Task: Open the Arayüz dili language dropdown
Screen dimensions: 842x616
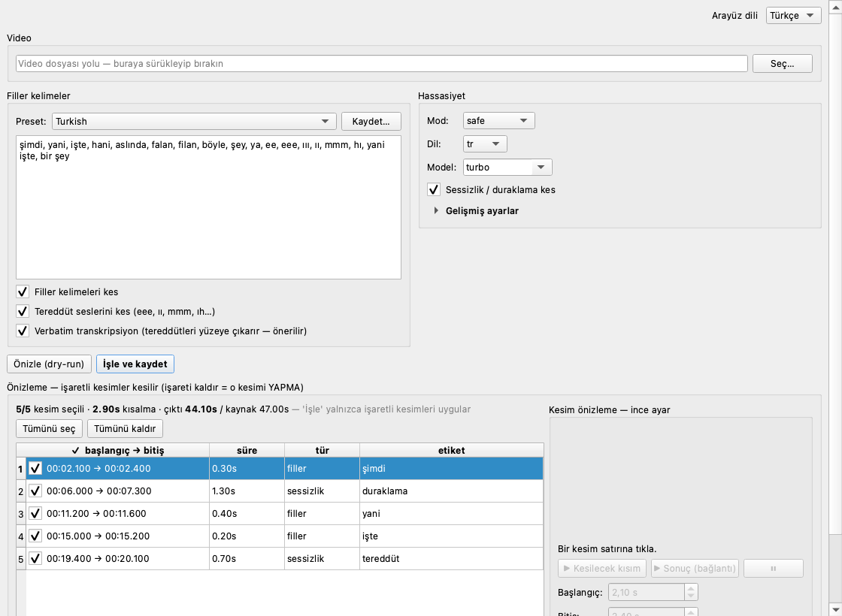Action: pyautogui.click(x=793, y=16)
